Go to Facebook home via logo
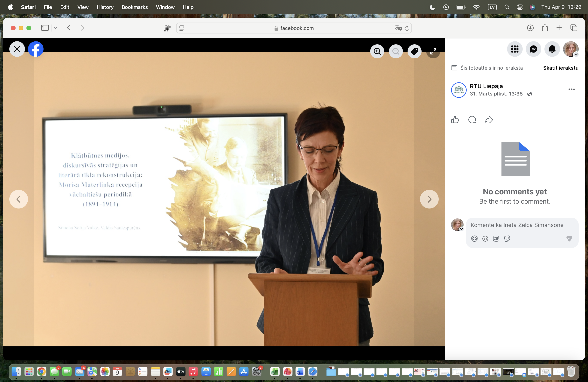Image resolution: width=588 pixels, height=382 pixels. 36,49
